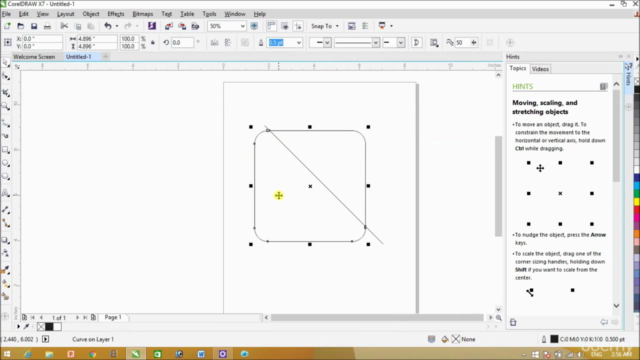Select the Pick tool in toolbox
This screenshot has width=640, height=360.
pos(6,63)
